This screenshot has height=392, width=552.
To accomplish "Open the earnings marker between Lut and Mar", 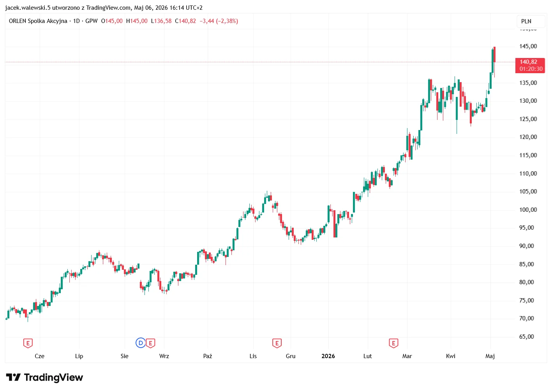I will tap(393, 343).
